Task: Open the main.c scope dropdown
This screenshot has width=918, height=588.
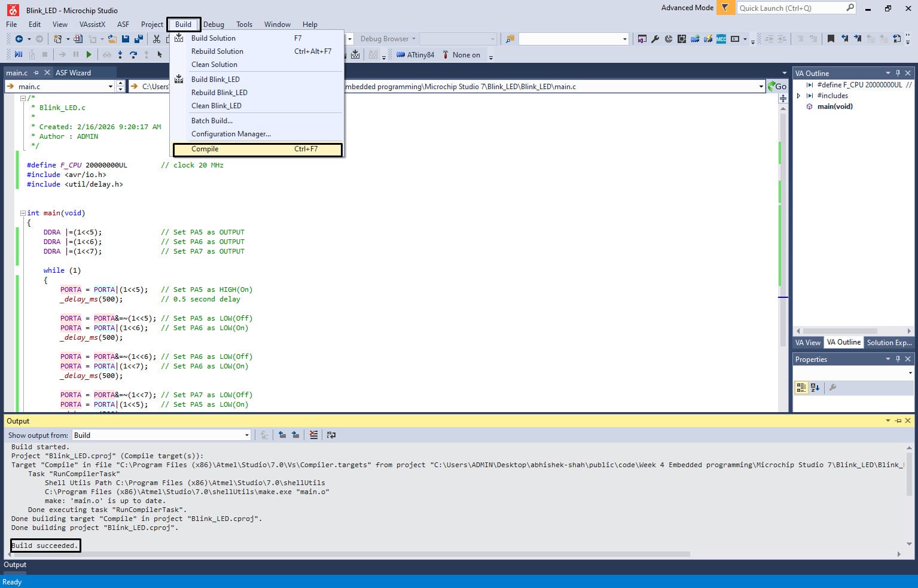Action: [x=111, y=86]
